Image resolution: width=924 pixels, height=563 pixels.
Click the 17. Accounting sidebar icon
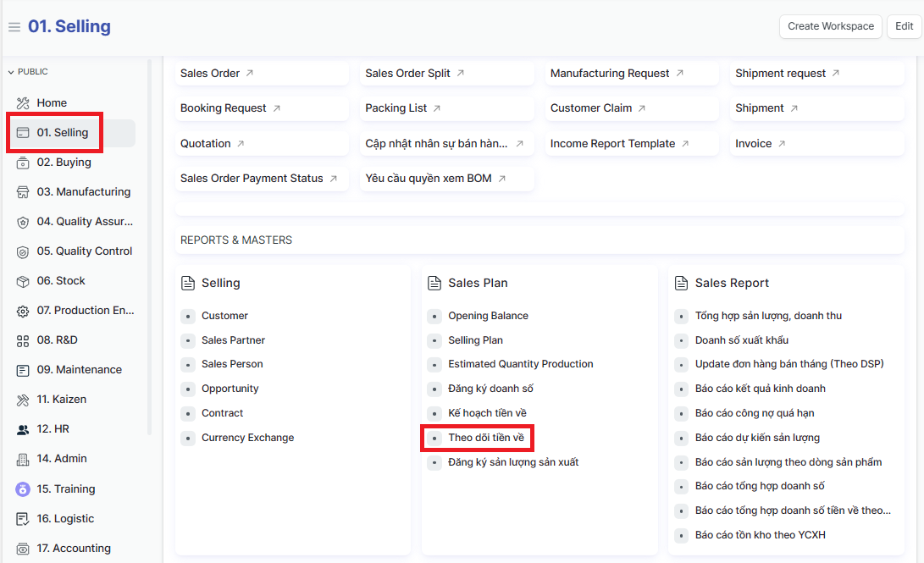(x=23, y=549)
